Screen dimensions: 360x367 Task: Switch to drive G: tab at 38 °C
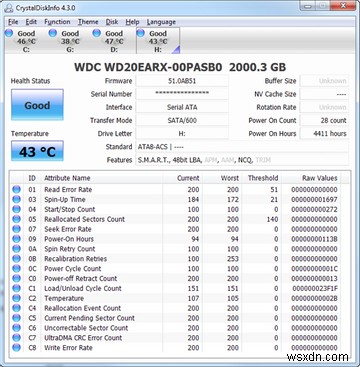click(x=70, y=41)
